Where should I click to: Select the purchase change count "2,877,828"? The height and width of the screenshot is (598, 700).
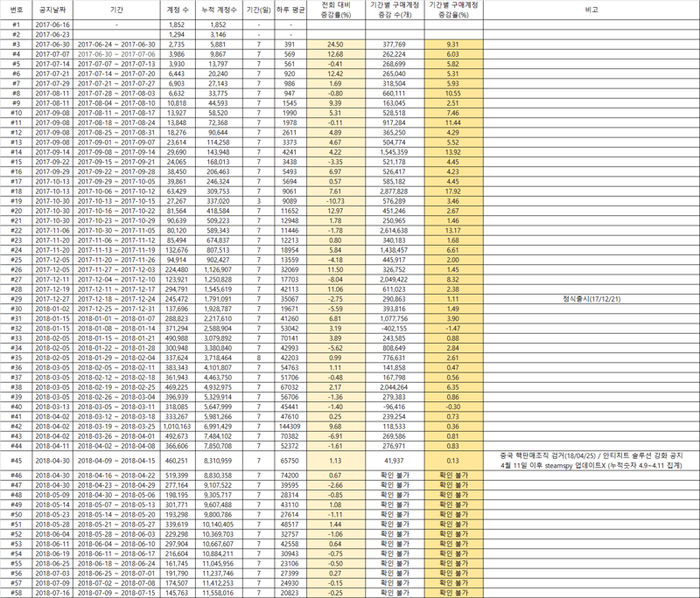pyautogui.click(x=395, y=191)
